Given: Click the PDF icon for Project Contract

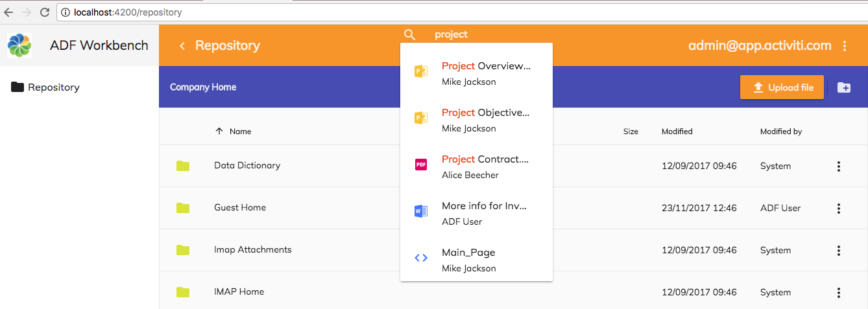Looking at the screenshot, I should [420, 165].
